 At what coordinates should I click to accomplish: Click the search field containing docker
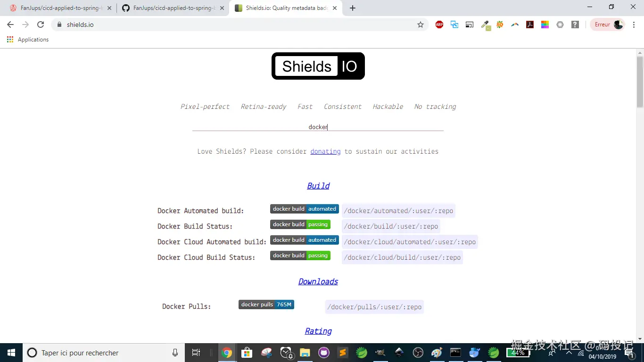[318, 127]
